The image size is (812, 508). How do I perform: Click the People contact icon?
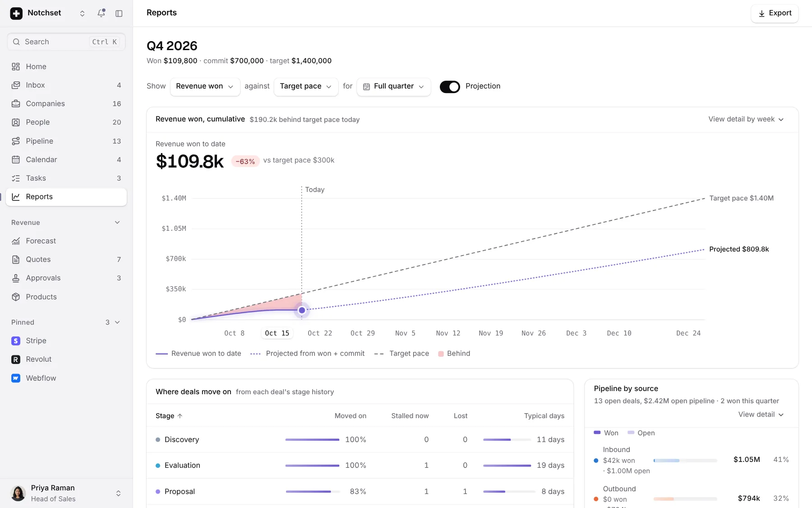coord(16,122)
